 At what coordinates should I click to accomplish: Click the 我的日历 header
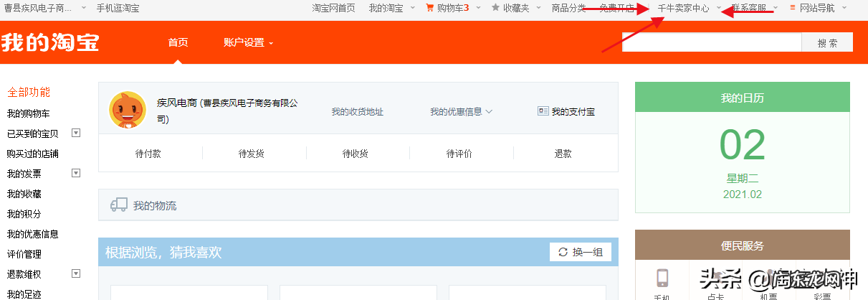(x=743, y=98)
